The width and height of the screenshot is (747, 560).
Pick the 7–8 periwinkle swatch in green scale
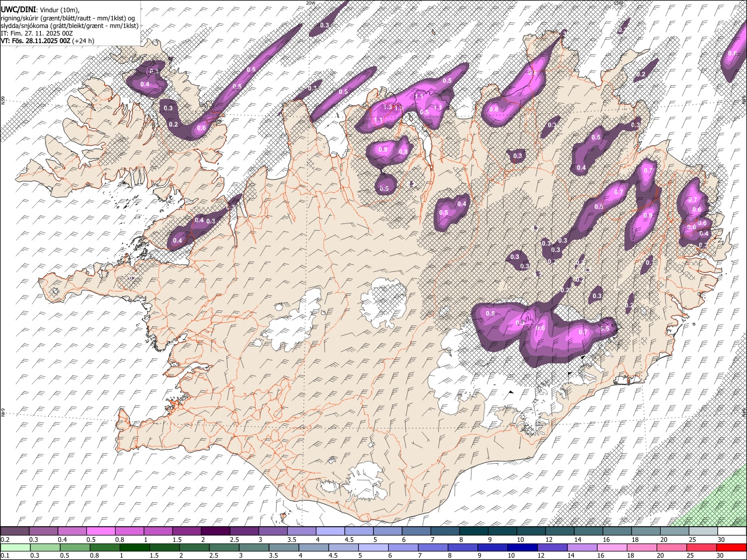pyautogui.click(x=434, y=547)
